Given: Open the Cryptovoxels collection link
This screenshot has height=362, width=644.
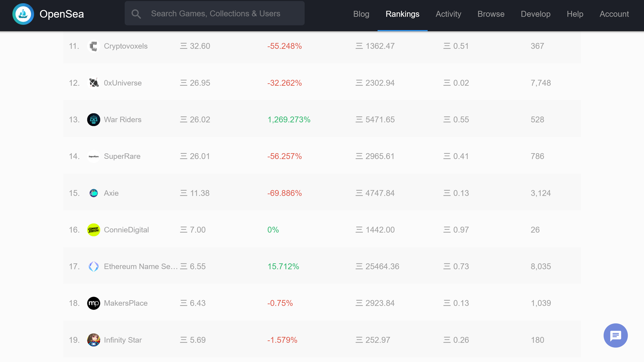Looking at the screenshot, I should pos(126,46).
